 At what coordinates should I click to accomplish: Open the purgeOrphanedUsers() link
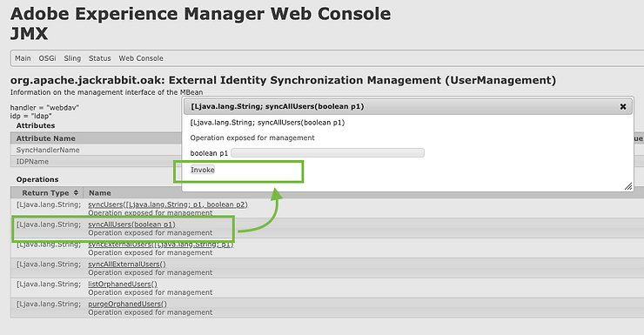[x=128, y=305]
